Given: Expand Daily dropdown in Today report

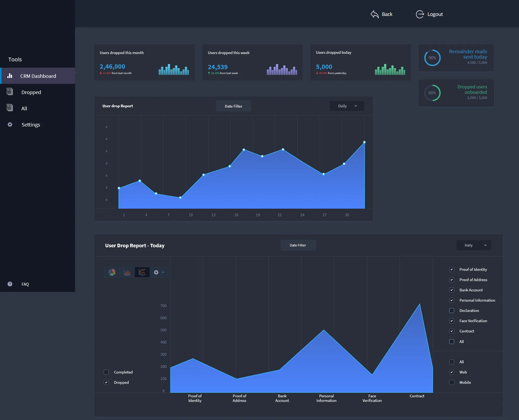Looking at the screenshot, I should click(x=474, y=245).
